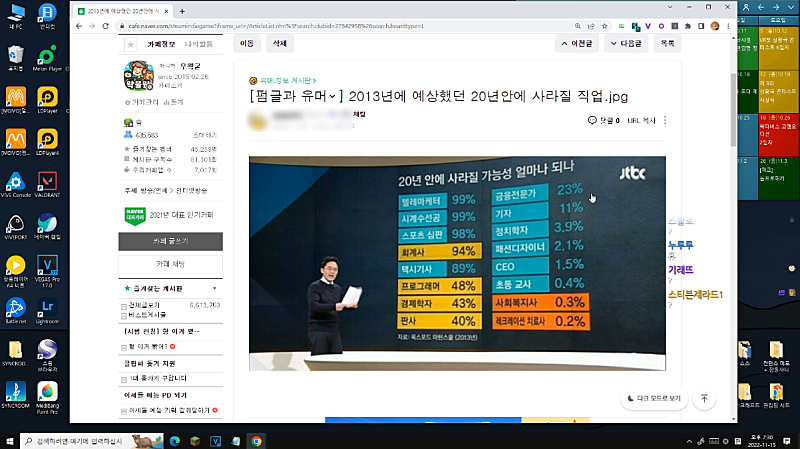Open MediBang Paint Pro shortcut
Screen dimensions: 800x449
pos(47,397)
